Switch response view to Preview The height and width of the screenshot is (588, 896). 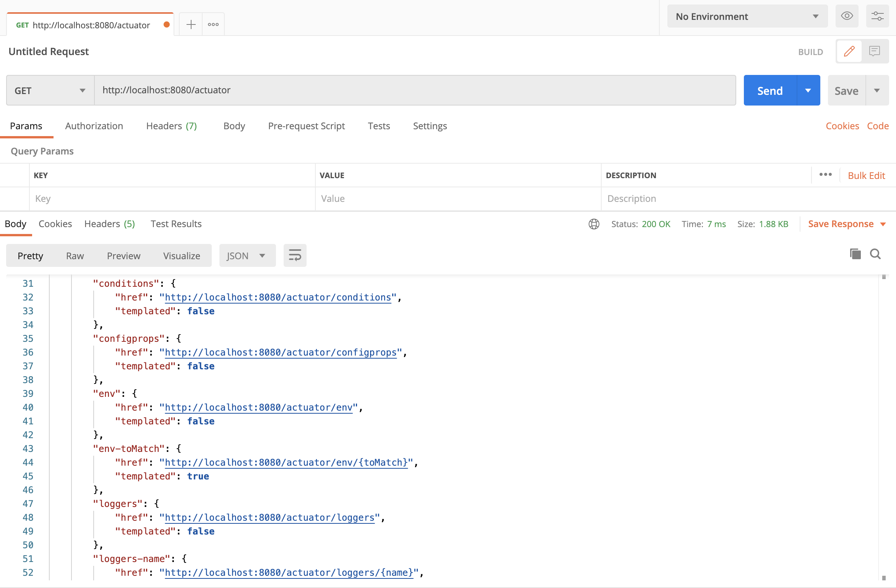coord(123,256)
